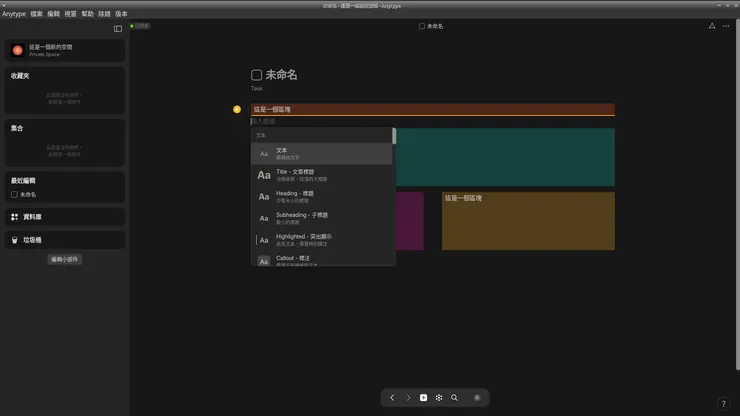740x416 pixels.
Task: Open the graph view triangle icon
Action: [x=712, y=26]
